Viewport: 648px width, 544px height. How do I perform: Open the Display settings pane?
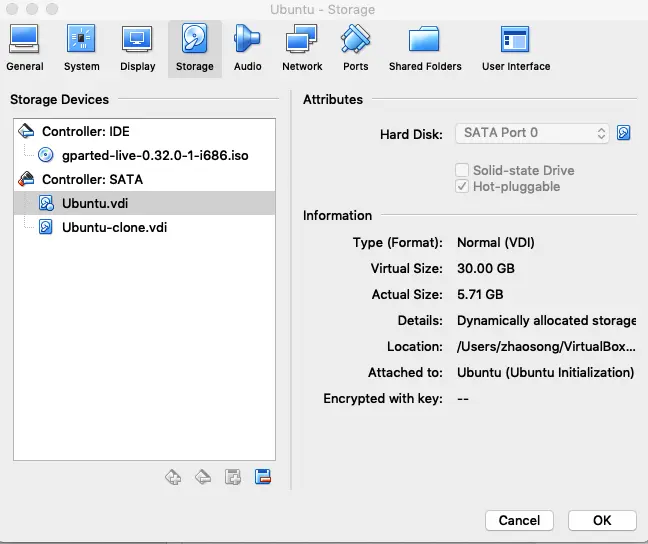137,49
